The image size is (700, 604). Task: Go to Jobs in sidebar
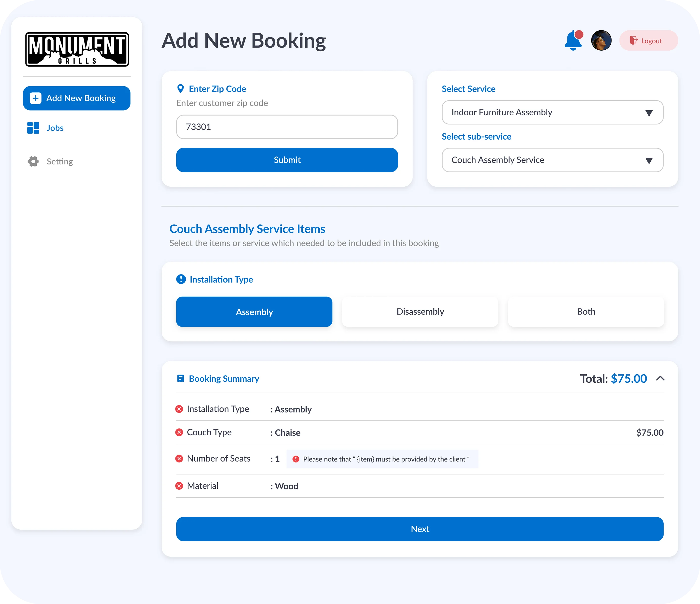tap(55, 128)
